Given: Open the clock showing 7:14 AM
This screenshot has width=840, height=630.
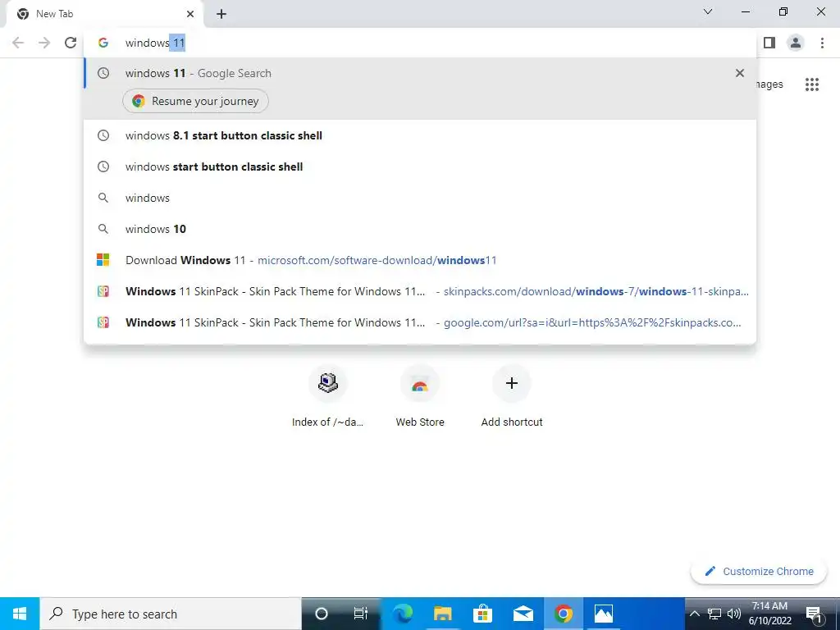Looking at the screenshot, I should click(x=769, y=614).
